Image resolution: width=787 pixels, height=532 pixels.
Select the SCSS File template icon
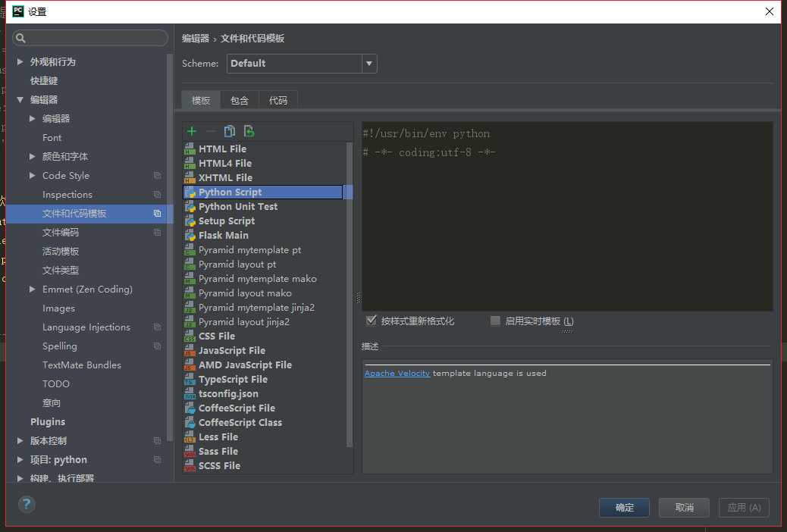pyautogui.click(x=190, y=466)
